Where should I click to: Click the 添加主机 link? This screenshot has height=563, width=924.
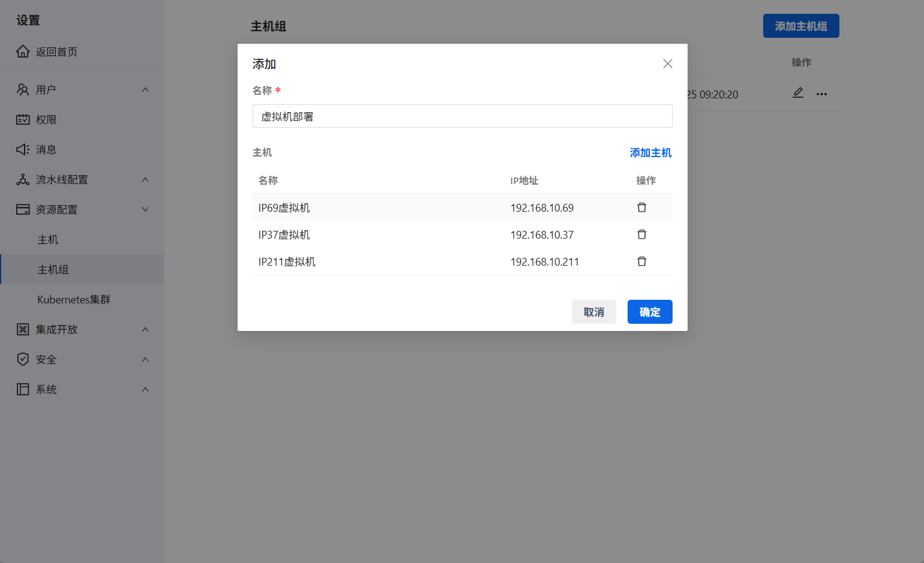(650, 153)
